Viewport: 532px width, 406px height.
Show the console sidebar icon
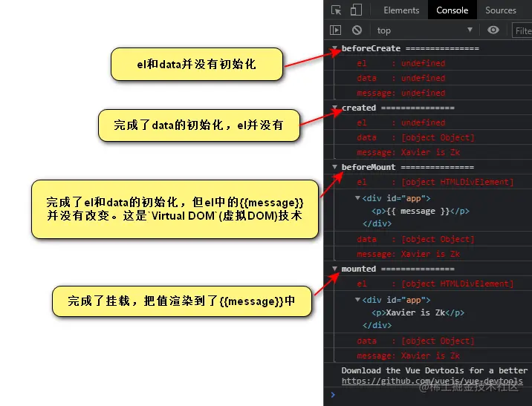(335, 30)
